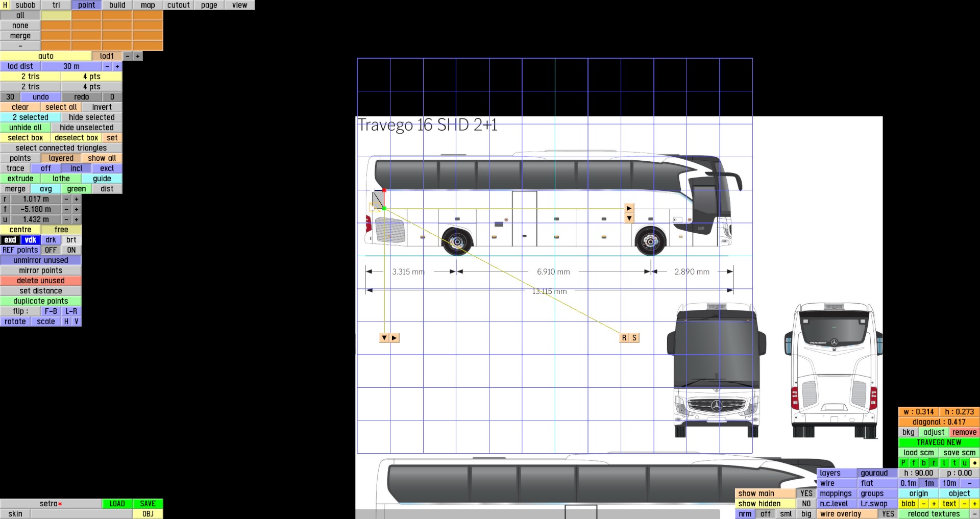The height and width of the screenshot is (519, 980).
Task: Select the yellow layer cell beside all
Action: (x=56, y=15)
